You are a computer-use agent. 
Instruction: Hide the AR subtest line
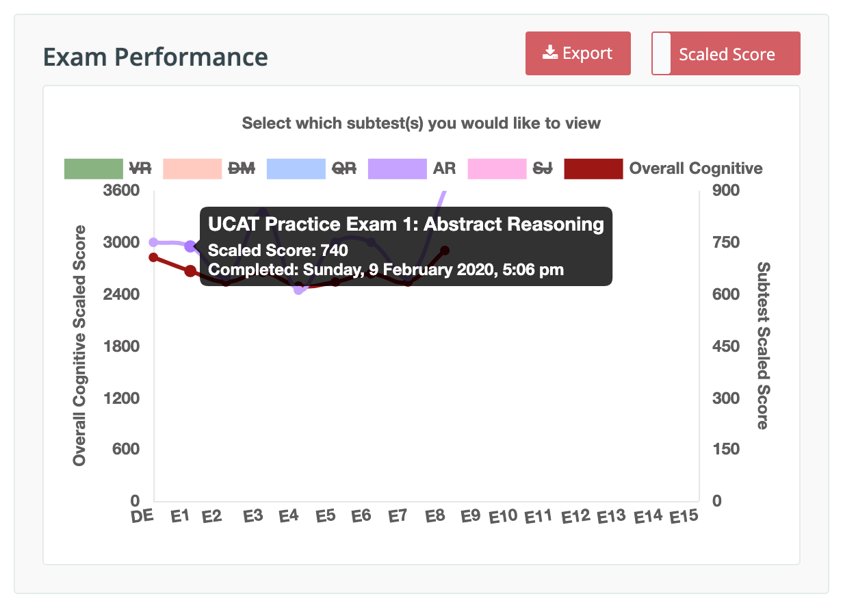point(444,168)
